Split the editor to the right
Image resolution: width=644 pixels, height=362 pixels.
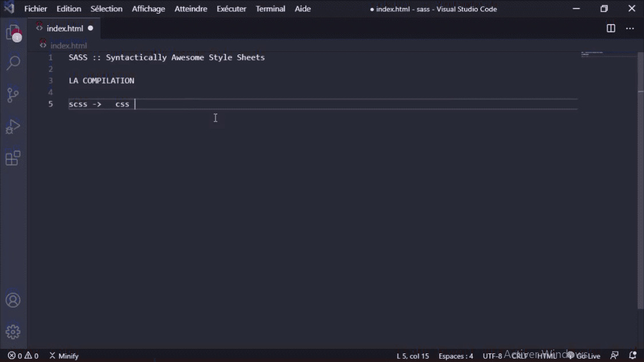point(611,28)
